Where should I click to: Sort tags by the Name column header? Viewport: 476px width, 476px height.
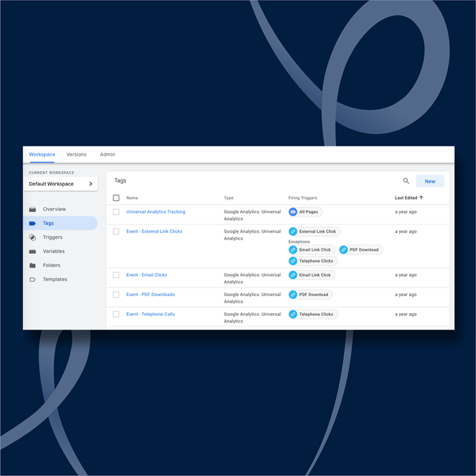click(x=132, y=198)
